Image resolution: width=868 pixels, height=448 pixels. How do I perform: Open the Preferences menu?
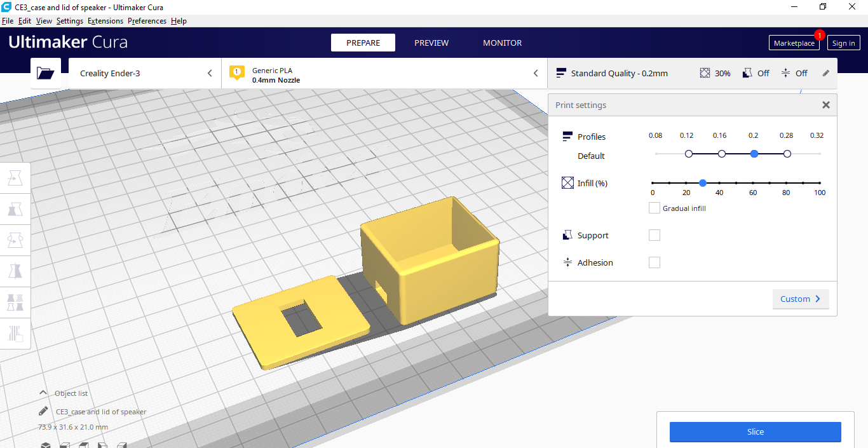click(147, 21)
